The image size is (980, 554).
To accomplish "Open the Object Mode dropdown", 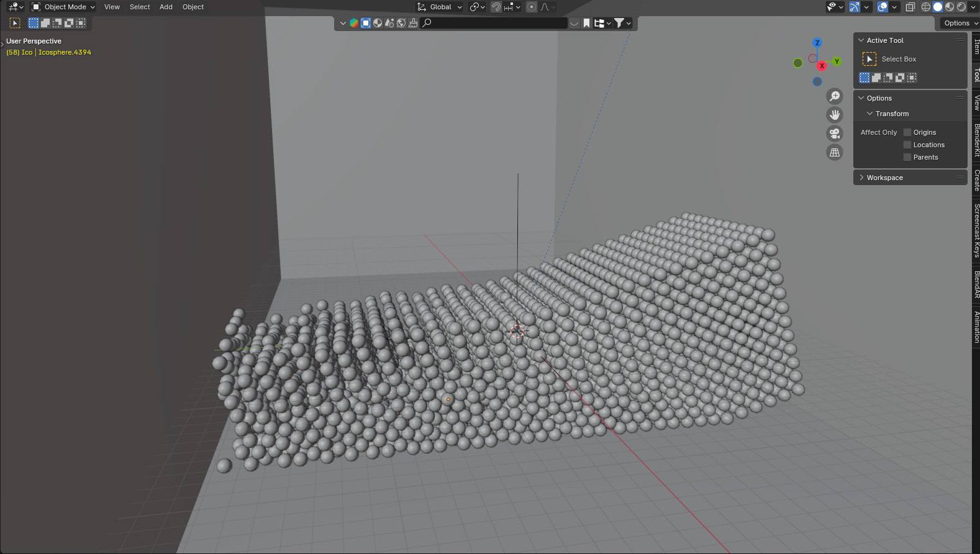I will (x=63, y=7).
